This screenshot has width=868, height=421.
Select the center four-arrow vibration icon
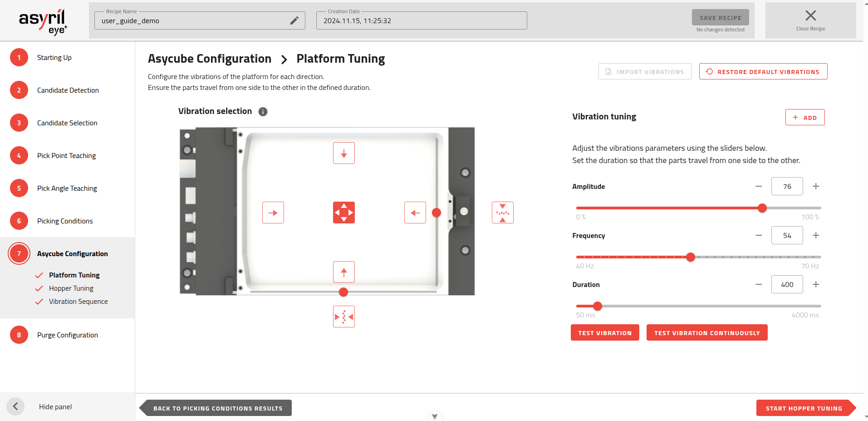click(x=344, y=213)
